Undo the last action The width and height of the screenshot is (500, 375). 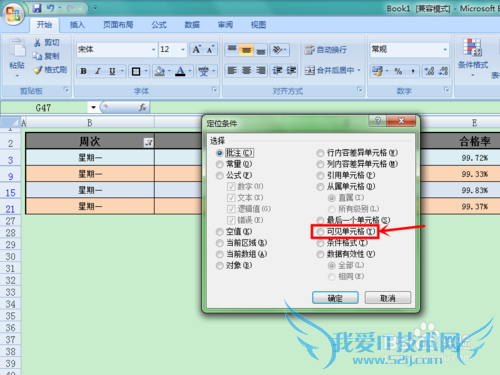(51, 8)
